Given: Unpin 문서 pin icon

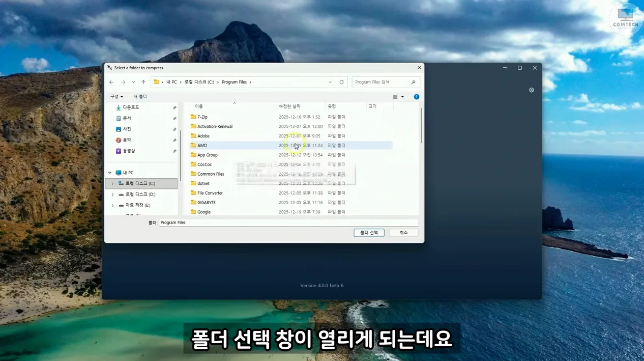Looking at the screenshot, I should point(174,119).
